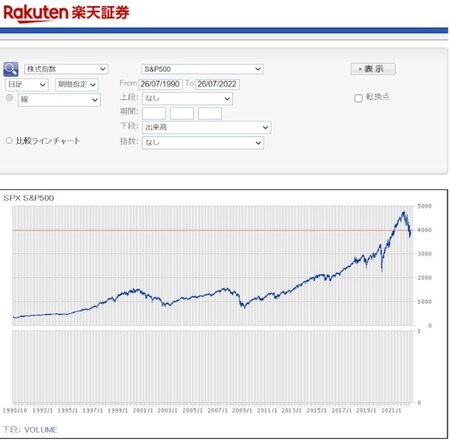Open the 日足 interval dropdown
Image resolution: width=450 pixels, height=440 pixels.
pos(27,85)
